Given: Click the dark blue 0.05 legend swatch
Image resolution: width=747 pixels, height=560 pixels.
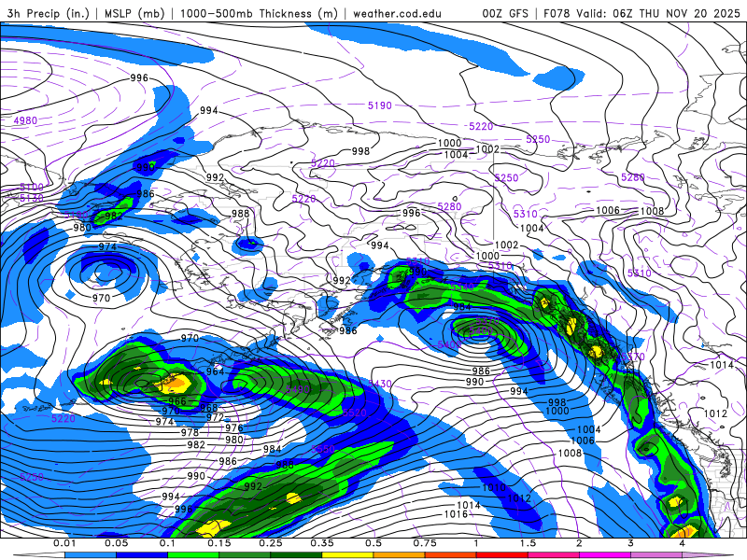Looking at the screenshot, I should [142, 555].
